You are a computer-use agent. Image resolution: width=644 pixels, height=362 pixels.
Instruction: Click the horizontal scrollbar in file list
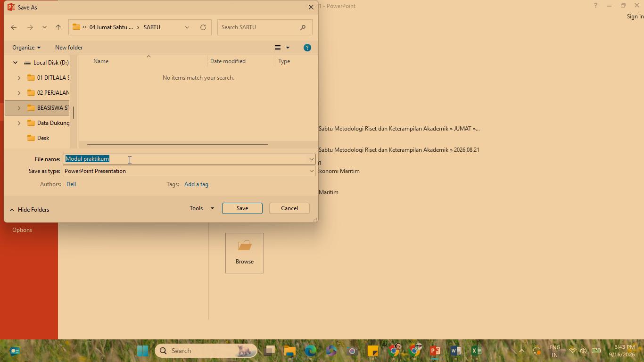(x=177, y=145)
